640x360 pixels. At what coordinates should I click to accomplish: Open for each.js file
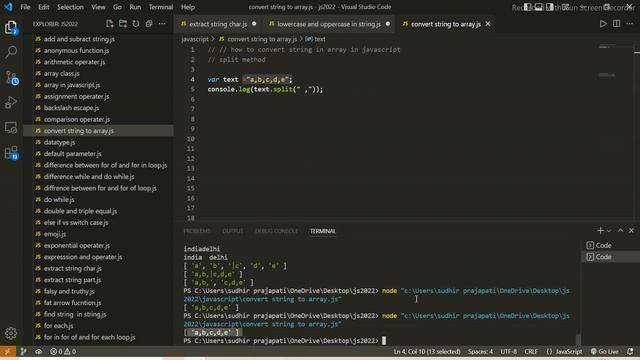point(59,326)
